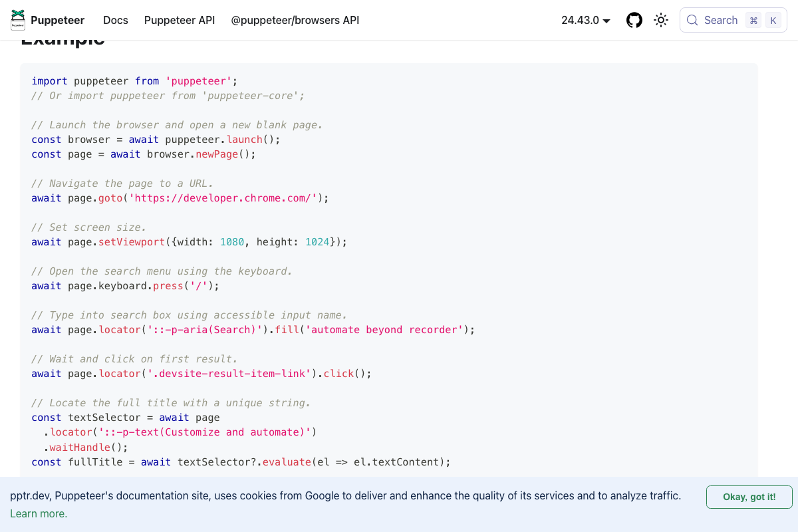Open the GitHub repository icon
798x532 pixels.
tap(634, 20)
